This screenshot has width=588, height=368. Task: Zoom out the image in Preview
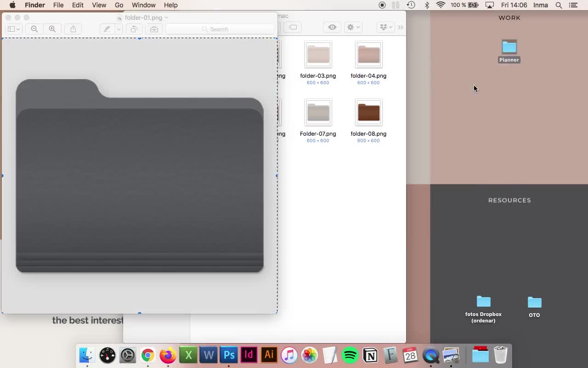point(34,29)
